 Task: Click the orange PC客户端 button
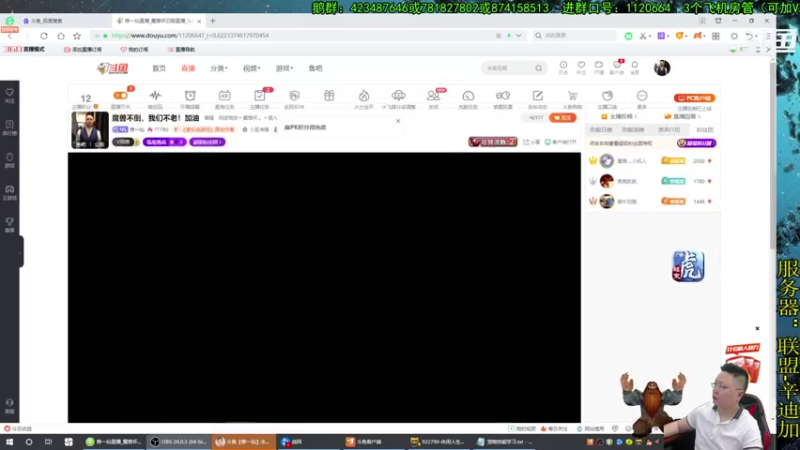694,98
